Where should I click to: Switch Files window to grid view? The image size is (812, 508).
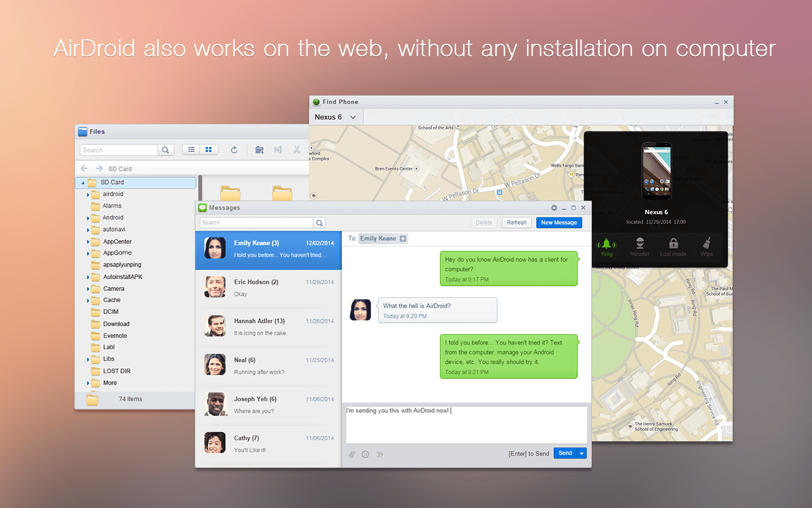(209, 150)
